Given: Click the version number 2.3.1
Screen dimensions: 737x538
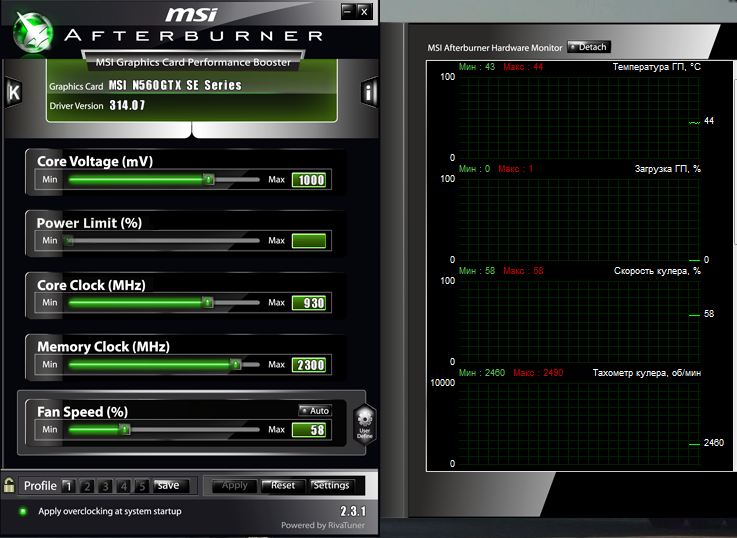Looking at the screenshot, I should point(353,511).
